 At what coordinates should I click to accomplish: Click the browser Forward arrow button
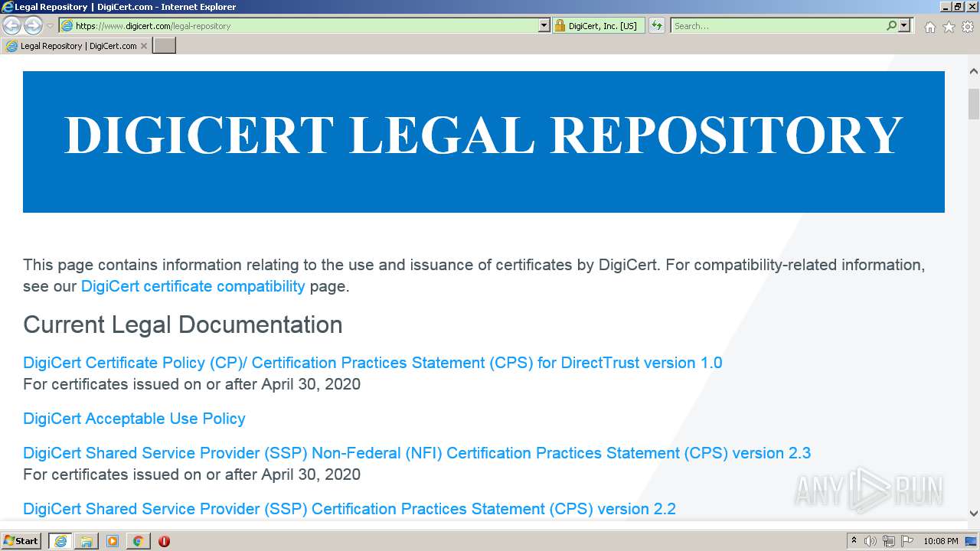(33, 26)
